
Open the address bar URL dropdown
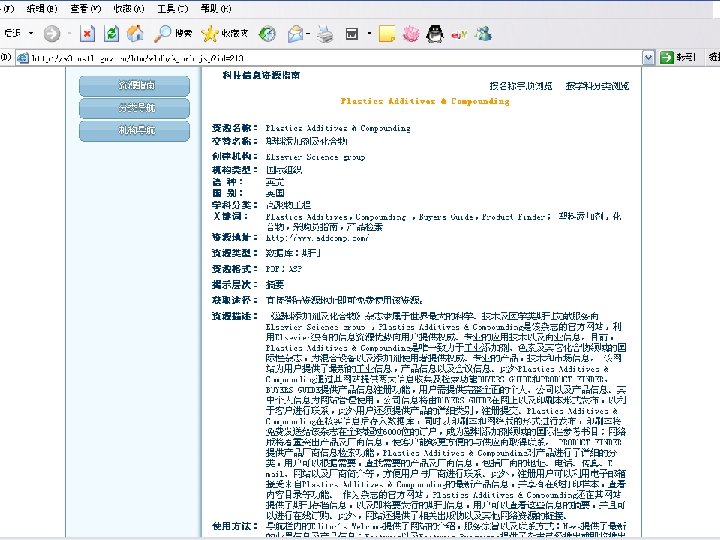coord(648,58)
